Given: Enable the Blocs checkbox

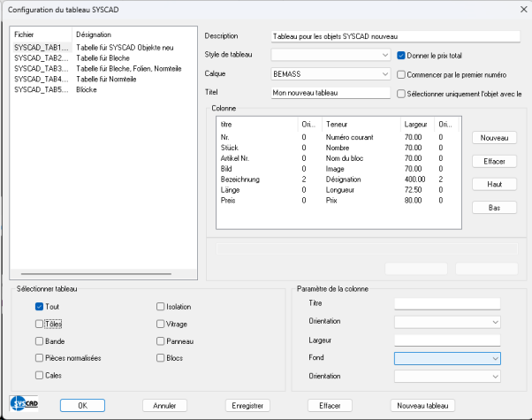Looking at the screenshot, I should click(161, 358).
